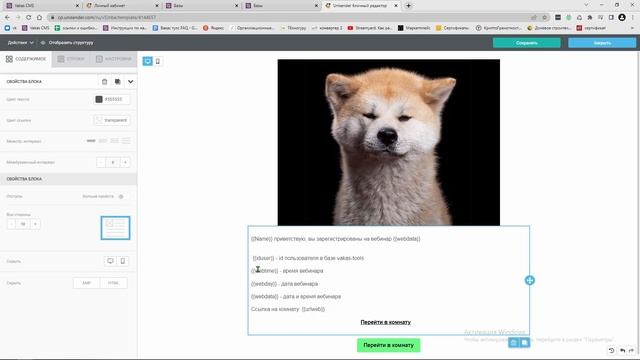The width and height of the screenshot is (640, 360).
Task: Toggle hide in AMP version
Action: coord(87,283)
